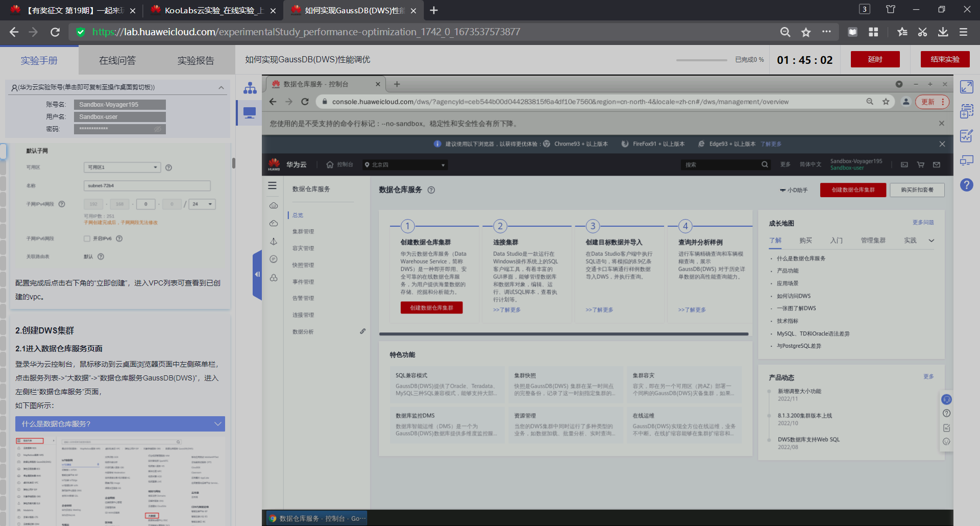
Task: Click the search magnifier in console search box
Action: click(x=765, y=164)
